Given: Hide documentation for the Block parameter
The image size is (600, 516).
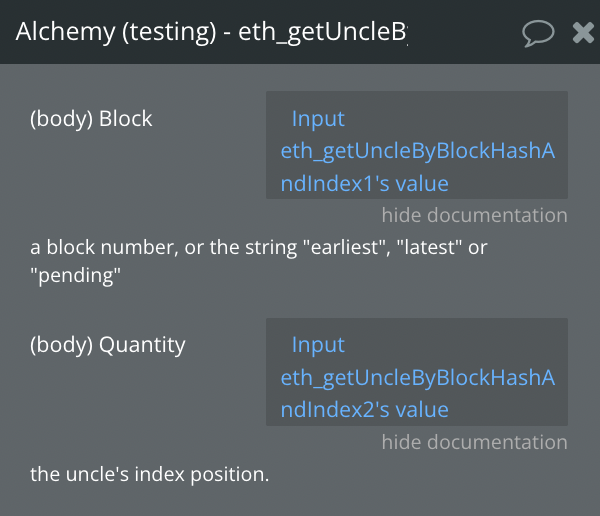Looking at the screenshot, I should pos(474,215).
